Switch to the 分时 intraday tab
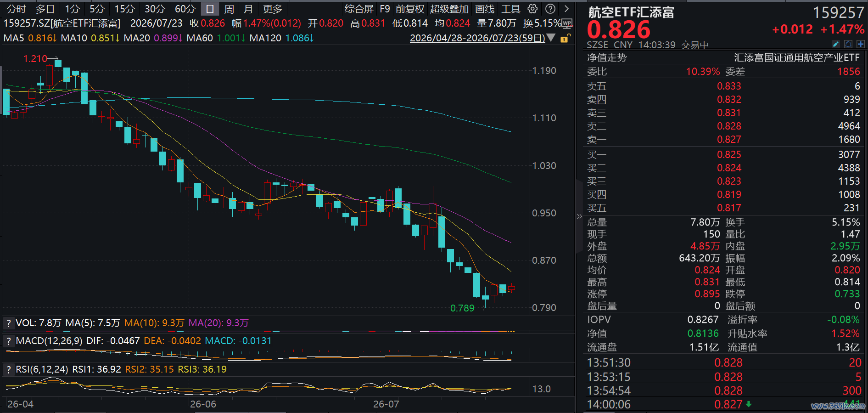The image size is (868, 413). point(17,9)
